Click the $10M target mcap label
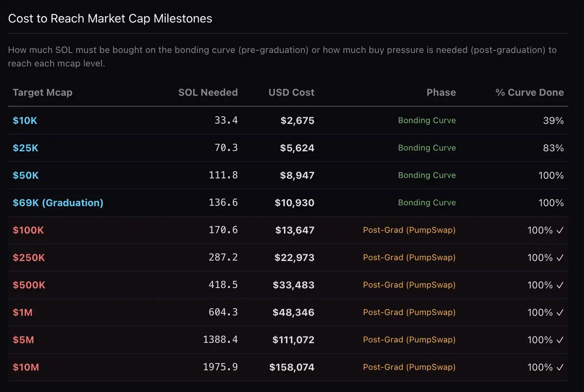This screenshot has width=584, height=392. 26,367
